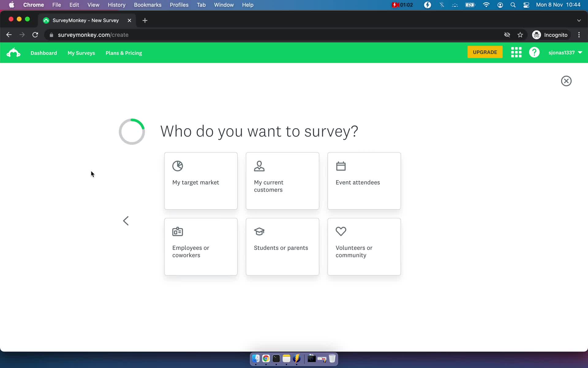
Task: Click the help question mark icon
Action: 535,52
